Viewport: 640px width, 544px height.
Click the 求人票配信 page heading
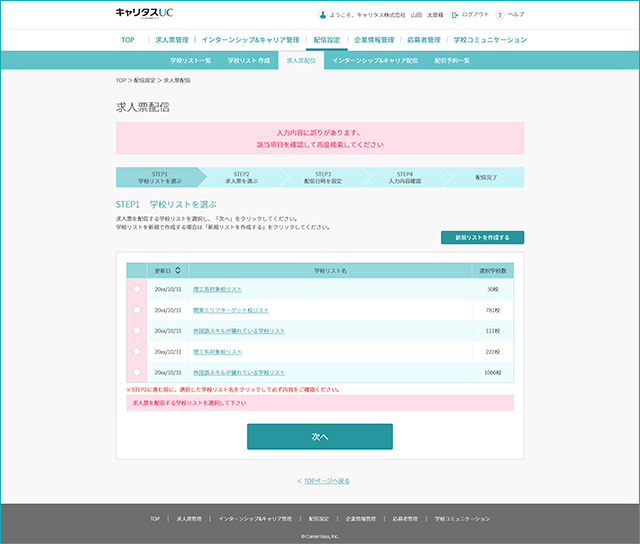point(142,107)
